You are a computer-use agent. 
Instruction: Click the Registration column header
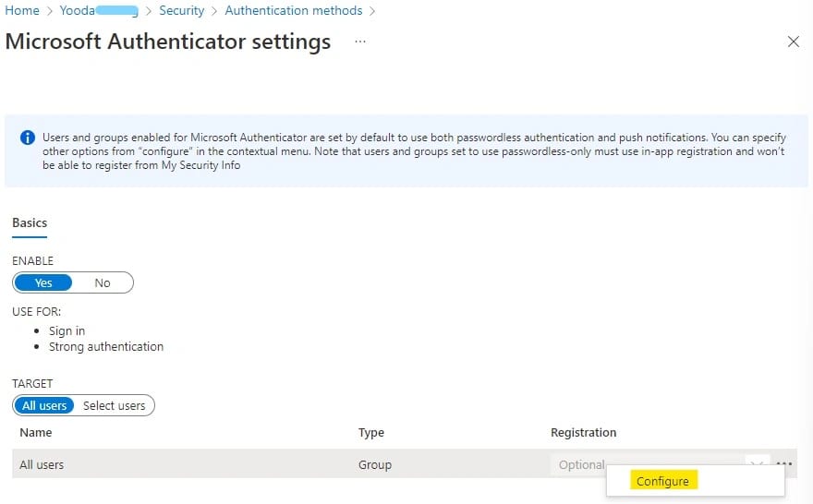pos(583,432)
